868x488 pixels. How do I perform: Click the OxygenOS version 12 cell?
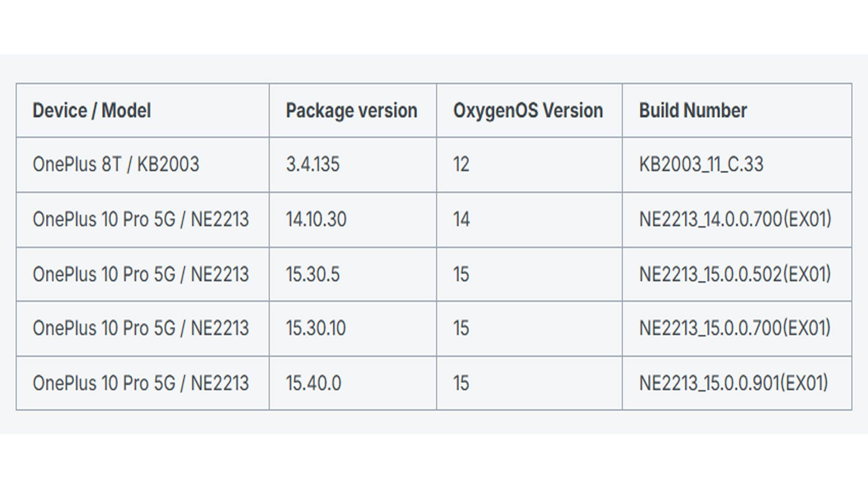(x=461, y=165)
